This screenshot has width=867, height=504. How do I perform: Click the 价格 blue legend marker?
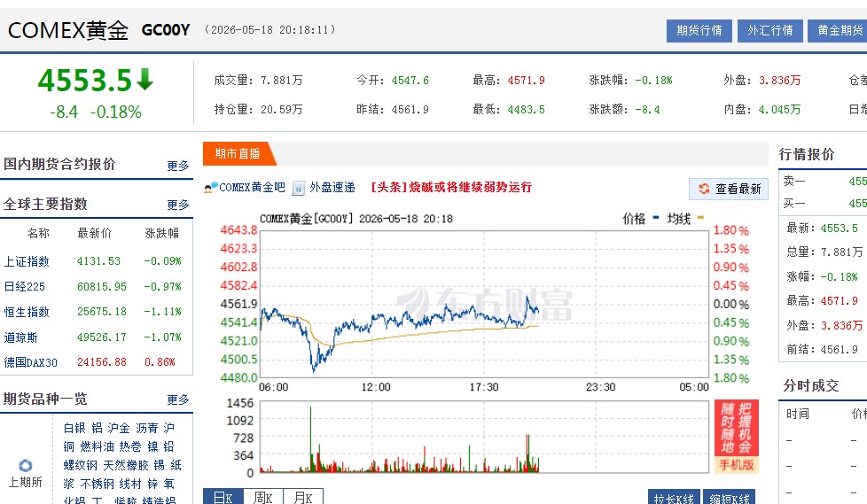pyautogui.click(x=656, y=218)
